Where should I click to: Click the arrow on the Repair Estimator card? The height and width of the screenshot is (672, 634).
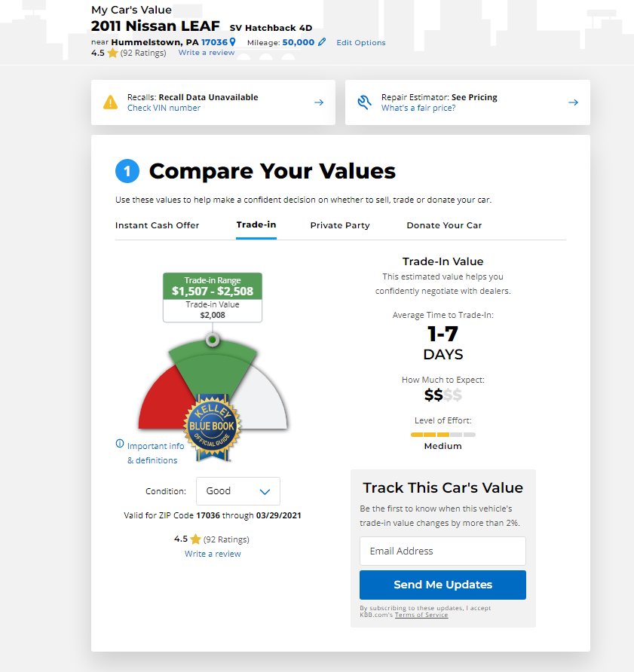573,102
